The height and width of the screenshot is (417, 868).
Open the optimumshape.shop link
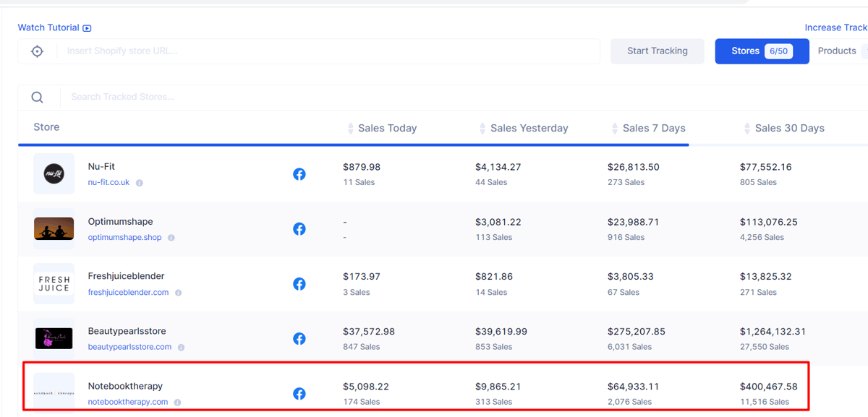coord(125,238)
